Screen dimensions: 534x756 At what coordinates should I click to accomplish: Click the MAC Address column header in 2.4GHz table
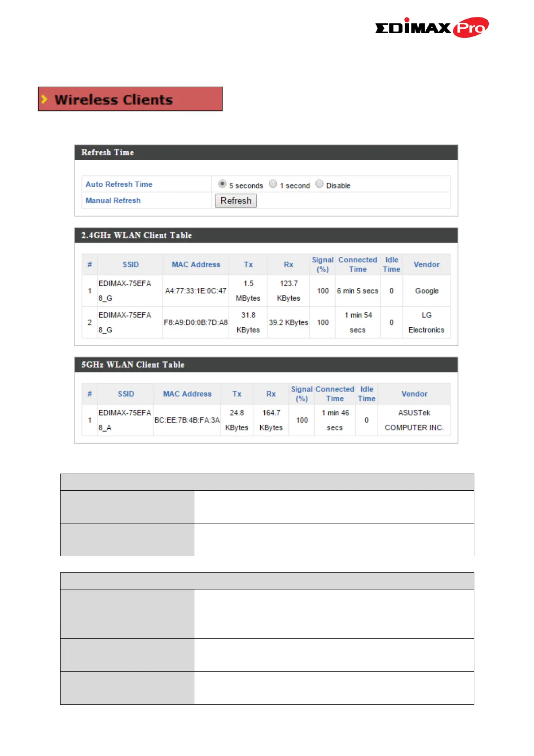(x=196, y=264)
